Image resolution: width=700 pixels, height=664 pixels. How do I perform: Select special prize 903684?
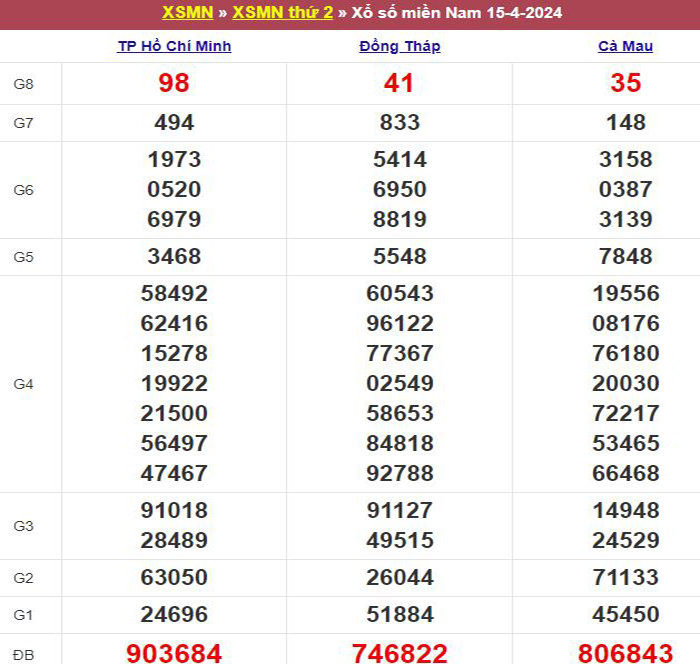coord(174,653)
